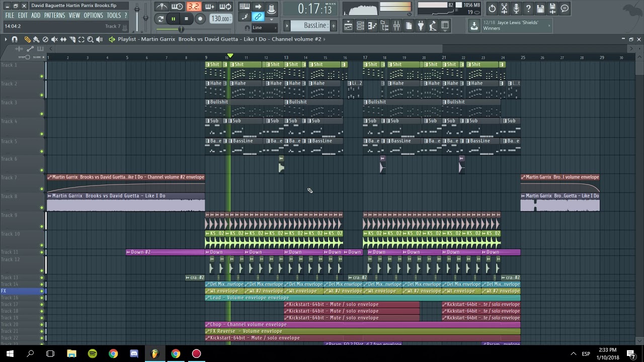The height and width of the screenshot is (362, 644).
Task: Choose the Select tool in playlist toolbar
Action: pos(81,39)
